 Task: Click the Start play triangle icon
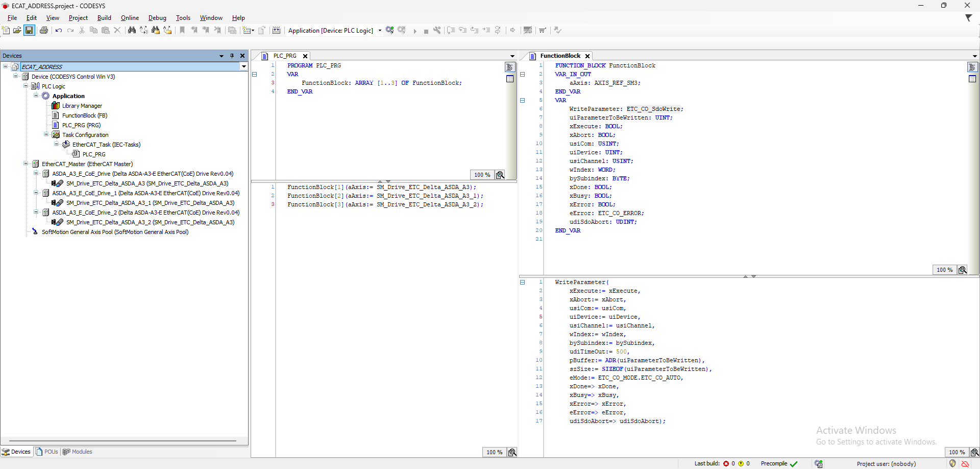click(415, 31)
